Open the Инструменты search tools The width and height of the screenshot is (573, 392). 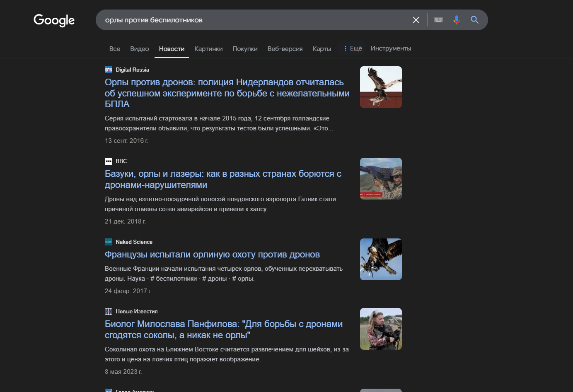pyautogui.click(x=391, y=48)
